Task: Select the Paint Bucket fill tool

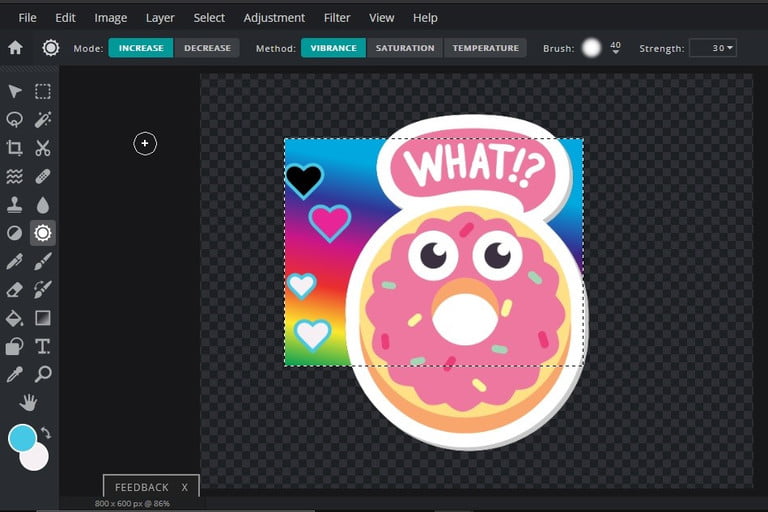Action: [15, 318]
